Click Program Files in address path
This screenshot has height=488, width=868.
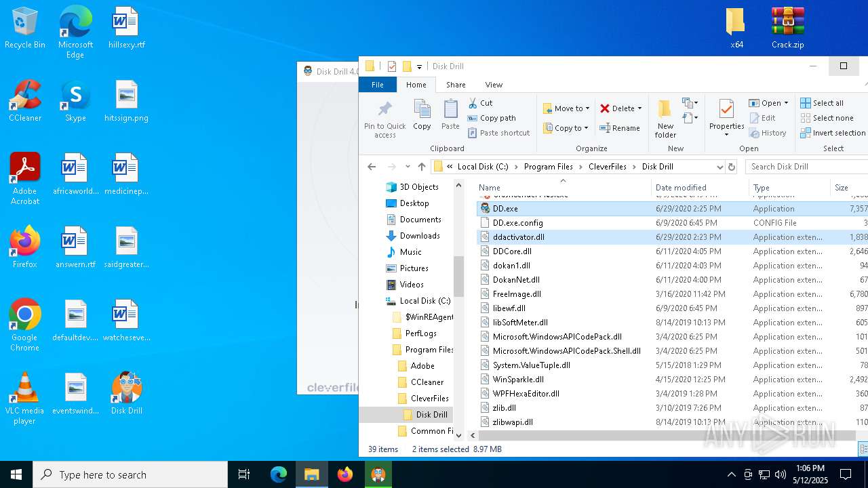(548, 167)
